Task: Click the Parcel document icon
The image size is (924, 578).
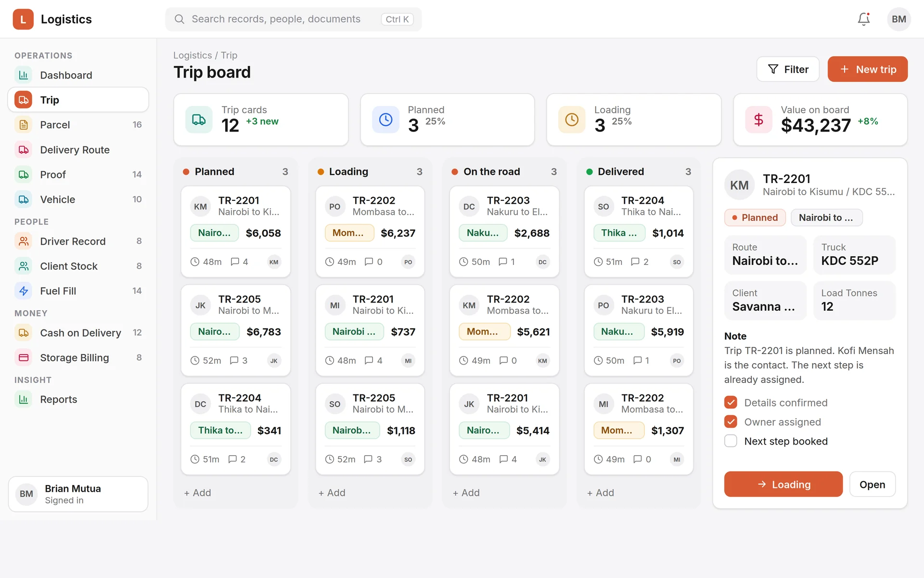Action: click(x=24, y=125)
